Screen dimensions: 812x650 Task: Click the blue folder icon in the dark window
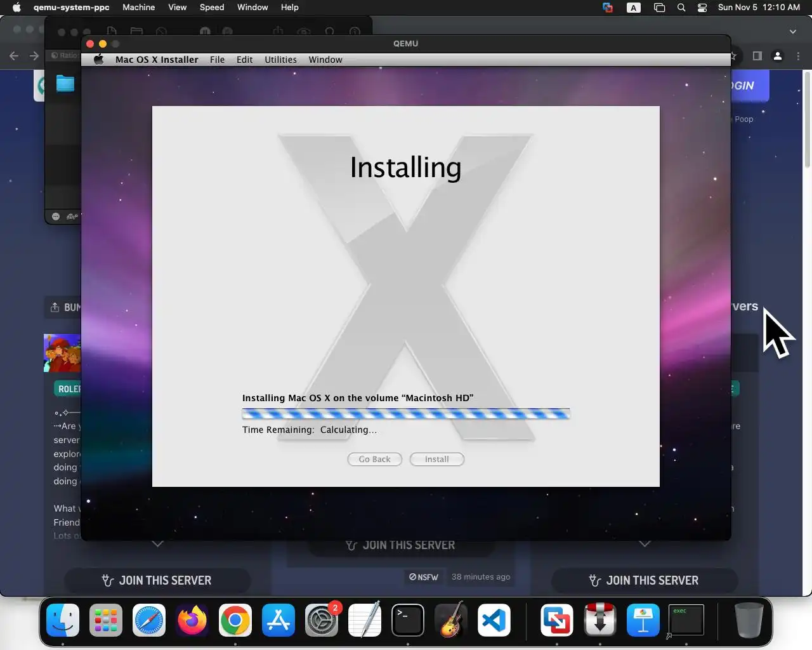65,83
